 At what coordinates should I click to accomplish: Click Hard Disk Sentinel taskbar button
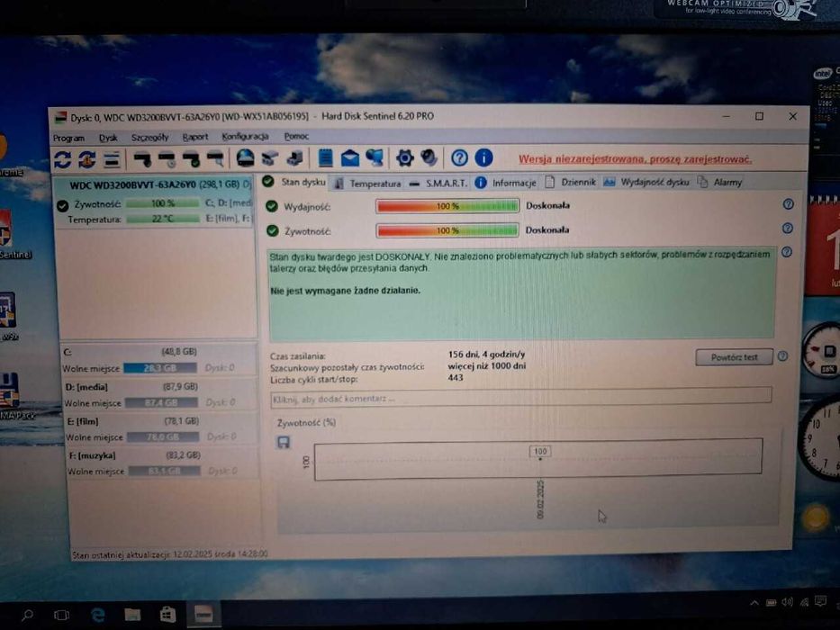pos(203,614)
